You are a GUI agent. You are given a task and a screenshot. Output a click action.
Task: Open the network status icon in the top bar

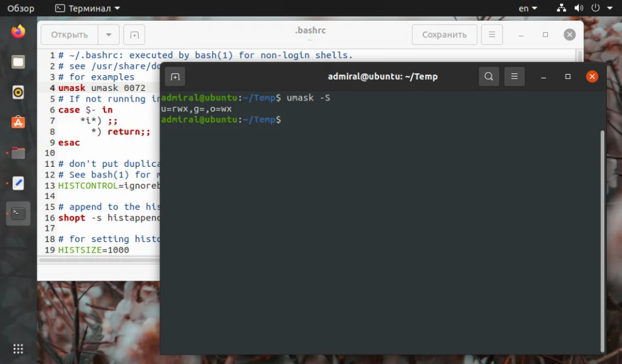561,8
